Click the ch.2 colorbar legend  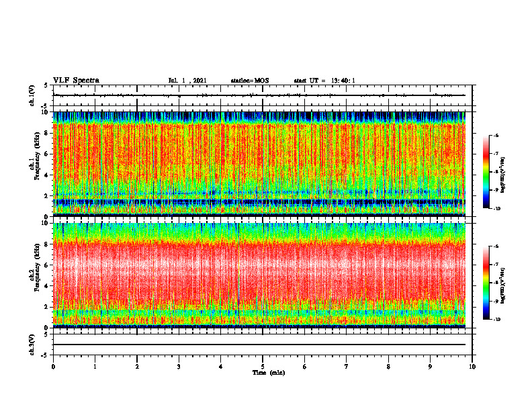pos(486,283)
